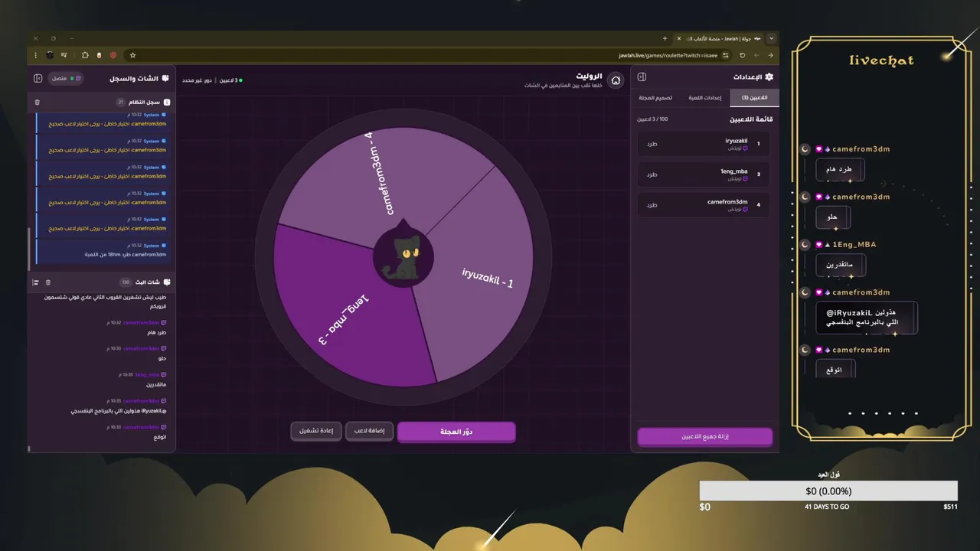Image resolution: width=980 pixels, height=551 pixels.
Task: Kick player 1eng_mba with طرد
Action: (652, 174)
